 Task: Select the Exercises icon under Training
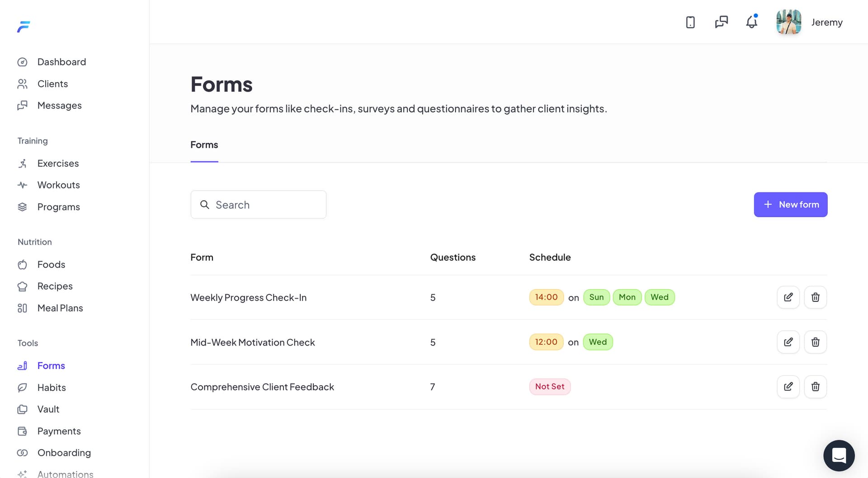[23, 163]
